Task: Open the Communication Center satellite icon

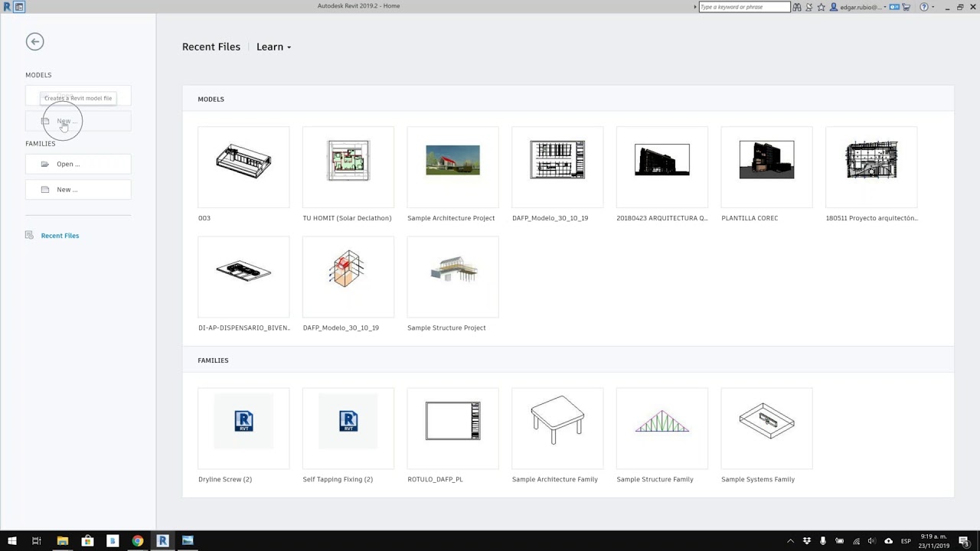Action: click(809, 7)
